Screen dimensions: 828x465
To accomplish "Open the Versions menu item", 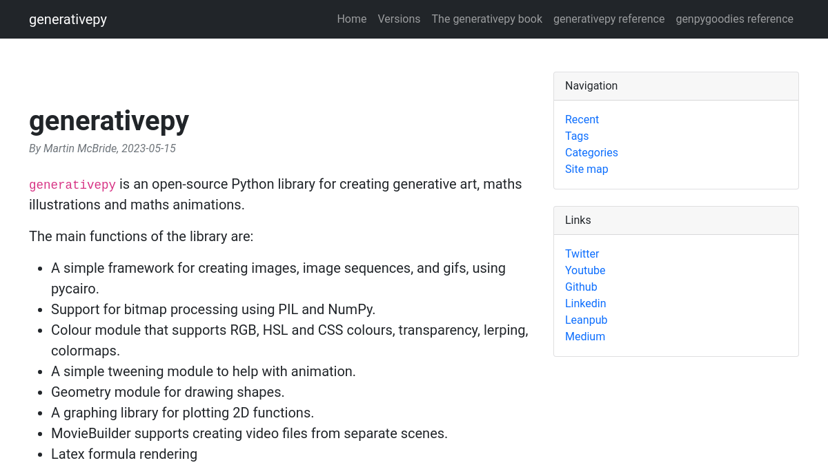I will (x=399, y=19).
